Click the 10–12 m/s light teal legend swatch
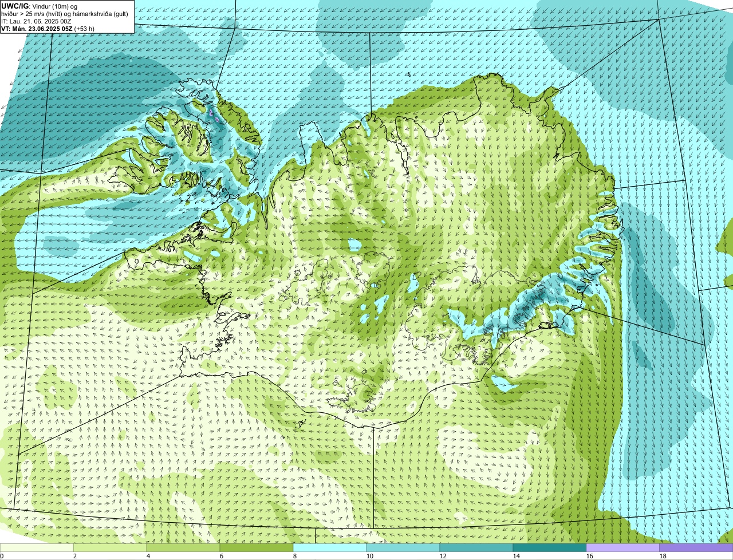 [x=403, y=547]
